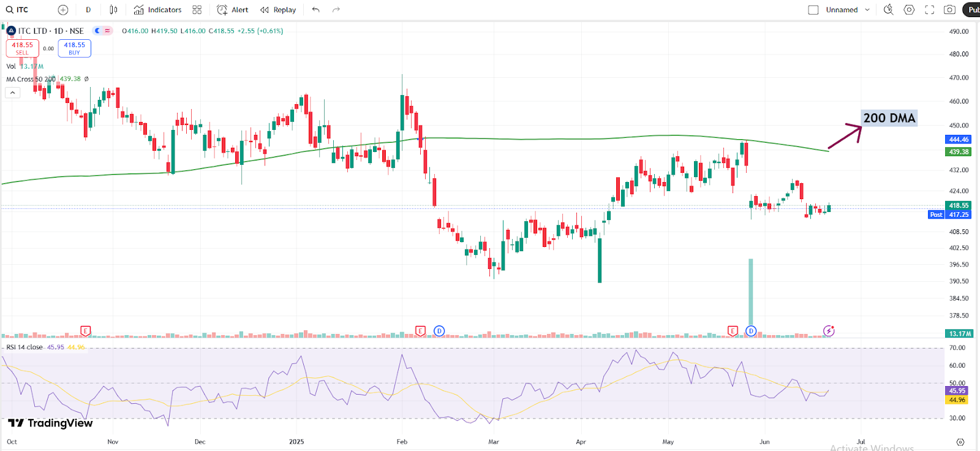Open the indicator templates grid icon
980x451 pixels.
[197, 10]
